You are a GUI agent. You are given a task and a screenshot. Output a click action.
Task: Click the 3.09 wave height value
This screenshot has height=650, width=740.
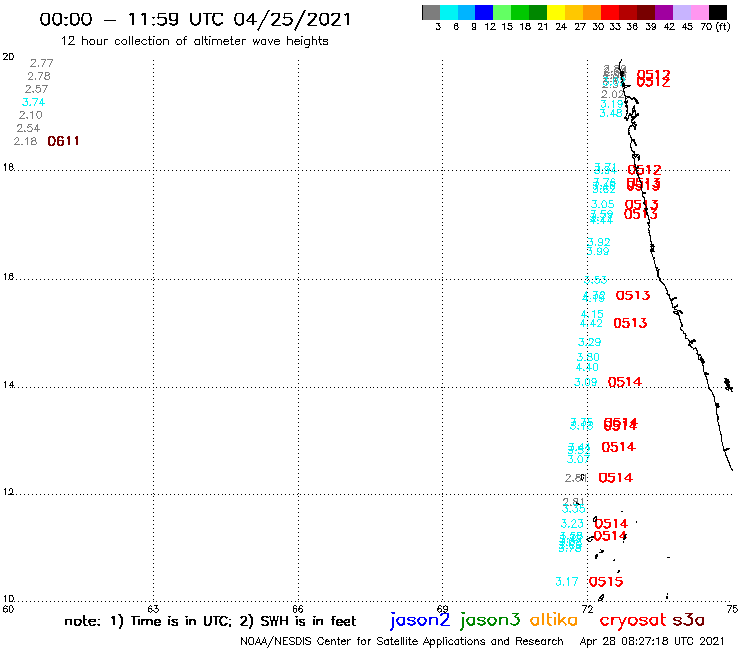coord(586,382)
